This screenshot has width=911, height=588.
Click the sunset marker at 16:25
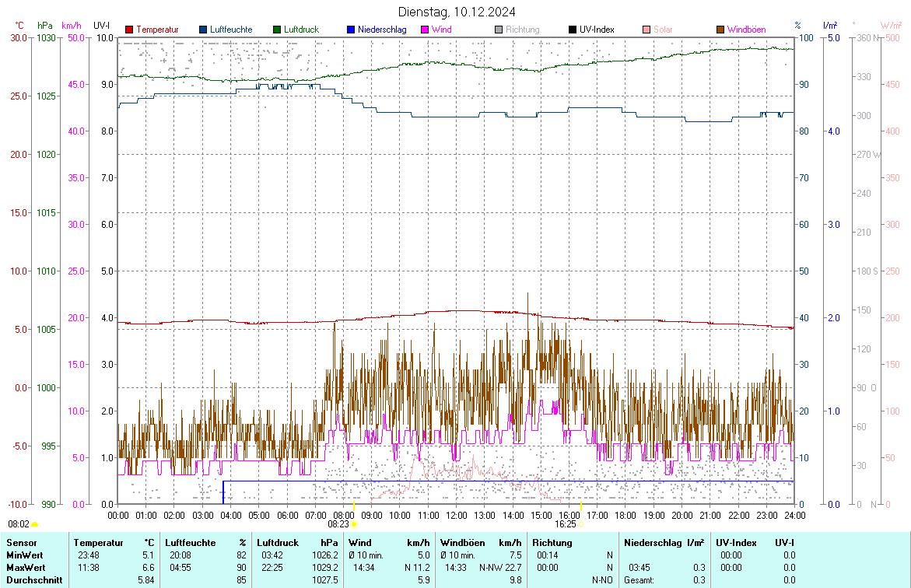point(580,525)
